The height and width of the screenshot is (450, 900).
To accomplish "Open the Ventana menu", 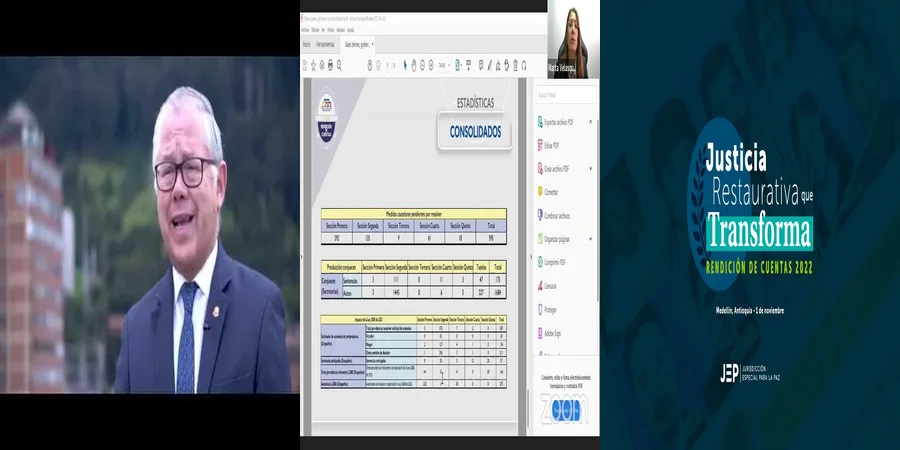I will point(341,29).
